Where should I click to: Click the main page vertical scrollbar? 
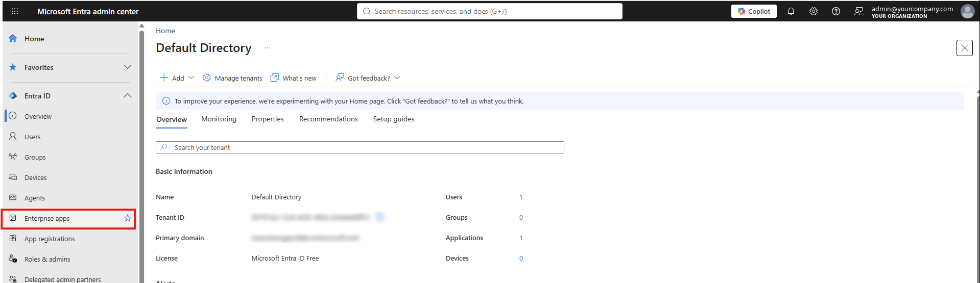978,189
